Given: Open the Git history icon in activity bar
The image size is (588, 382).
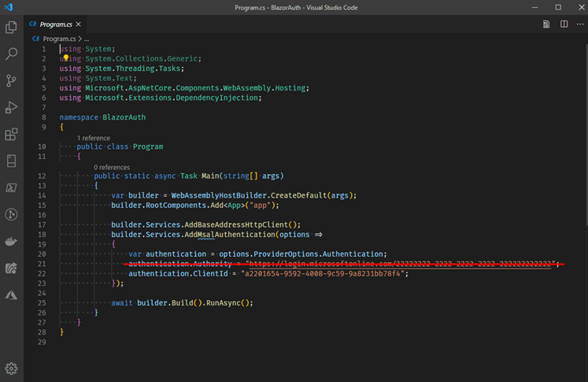Looking at the screenshot, I should [x=11, y=215].
